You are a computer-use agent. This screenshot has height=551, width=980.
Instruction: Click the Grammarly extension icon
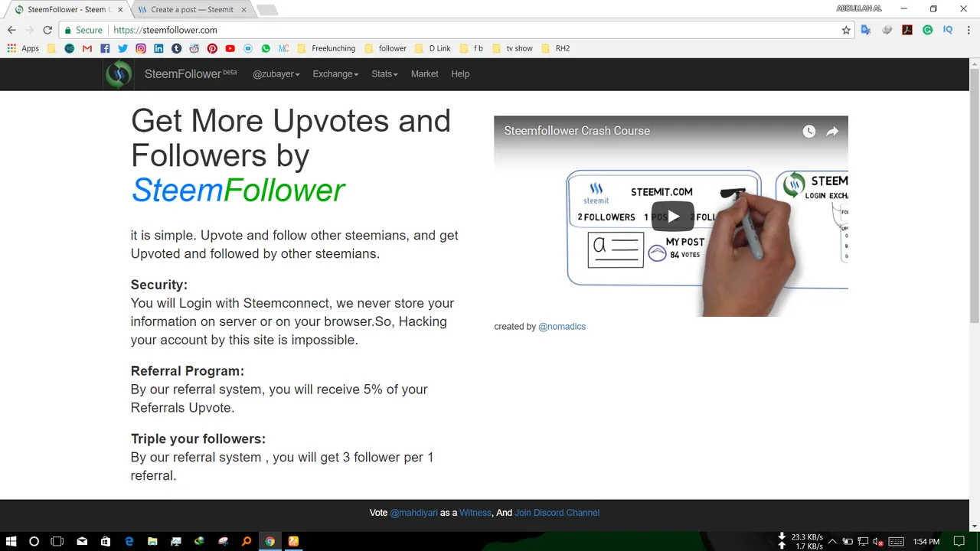[927, 30]
